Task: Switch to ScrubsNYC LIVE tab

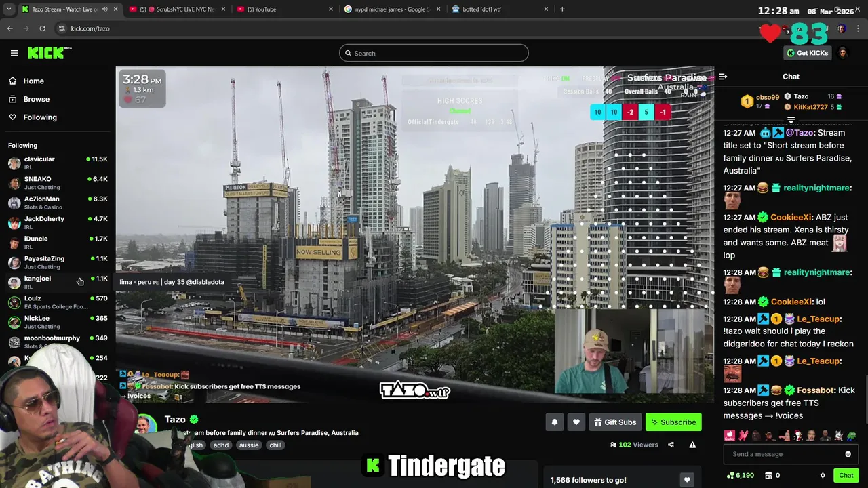Action: pos(176,9)
